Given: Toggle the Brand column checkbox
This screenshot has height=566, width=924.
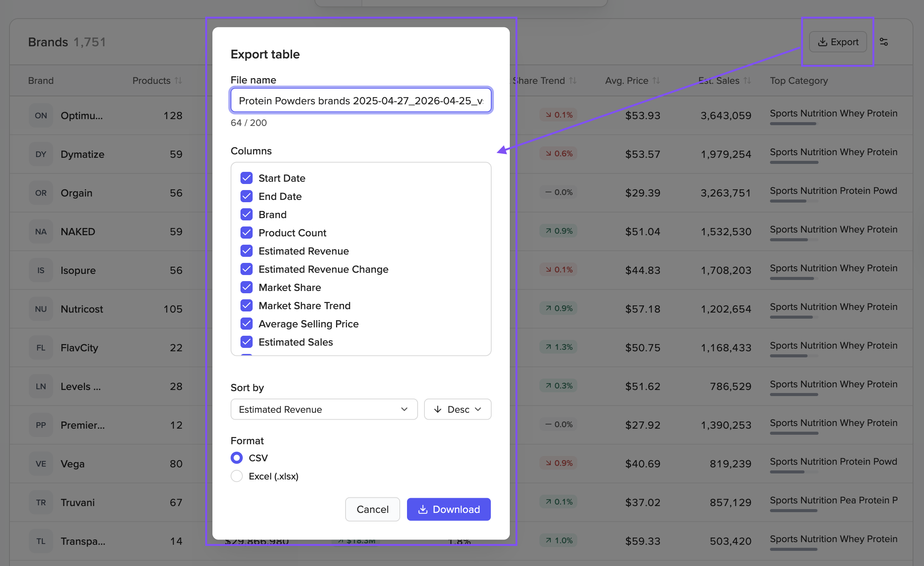Looking at the screenshot, I should point(247,214).
